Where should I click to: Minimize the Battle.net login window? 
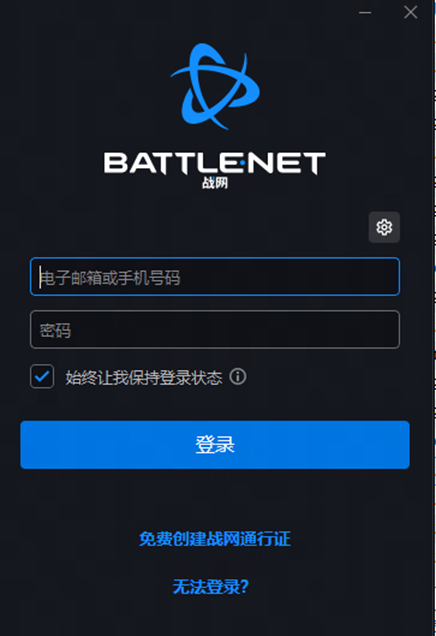point(365,13)
